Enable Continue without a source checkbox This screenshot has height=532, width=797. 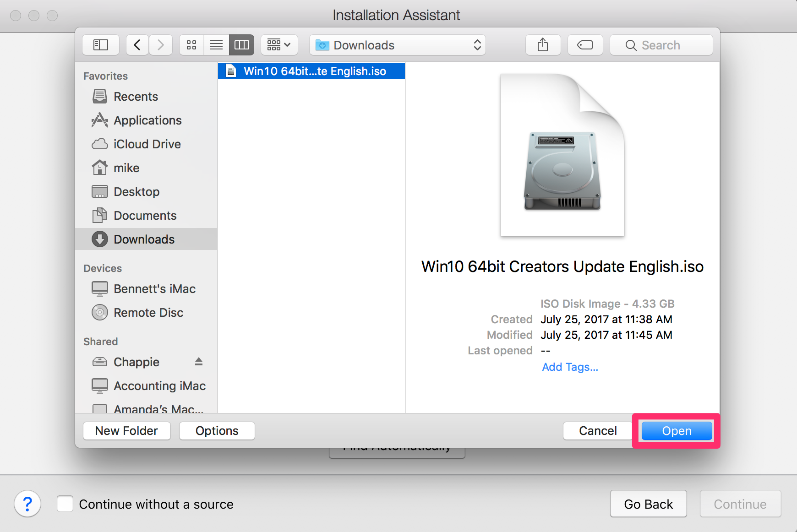[x=65, y=504]
